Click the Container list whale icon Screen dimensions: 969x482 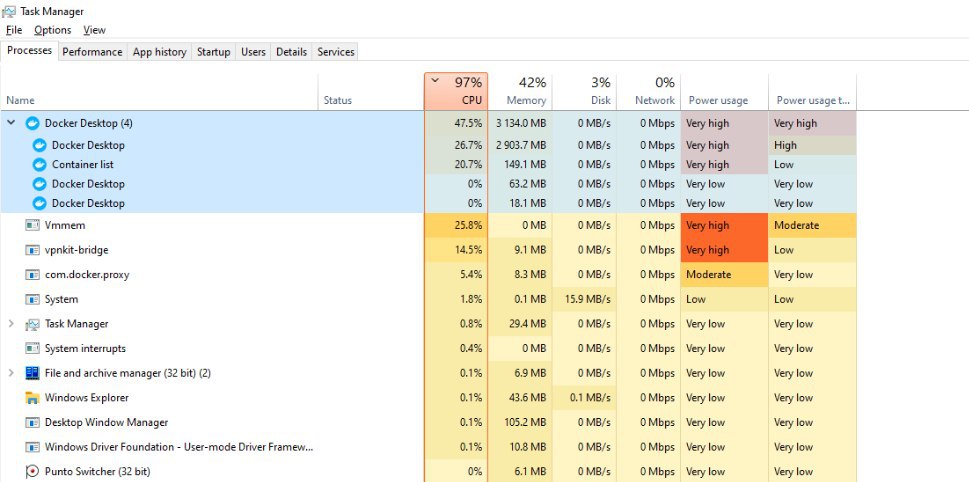pos(40,165)
